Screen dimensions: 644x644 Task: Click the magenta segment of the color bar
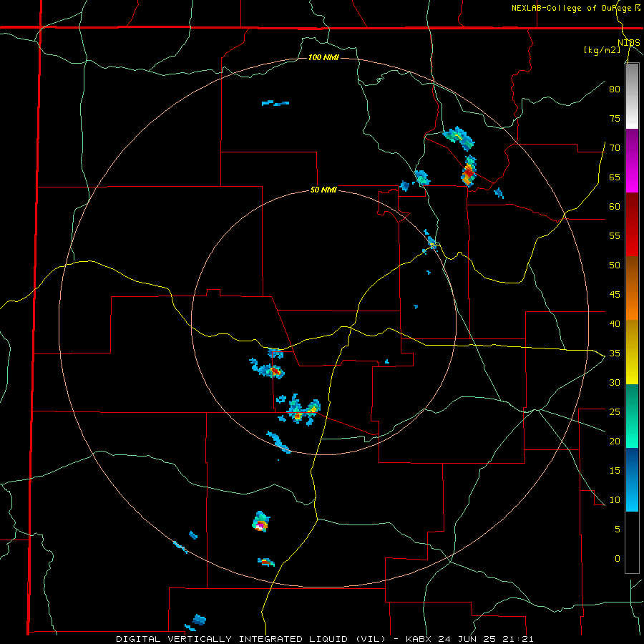pos(632,160)
